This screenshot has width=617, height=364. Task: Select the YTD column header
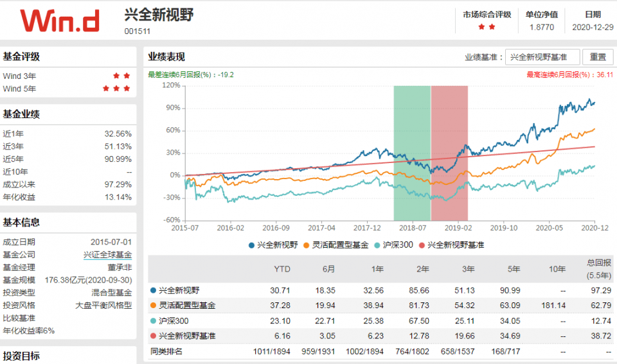pyautogui.click(x=282, y=269)
